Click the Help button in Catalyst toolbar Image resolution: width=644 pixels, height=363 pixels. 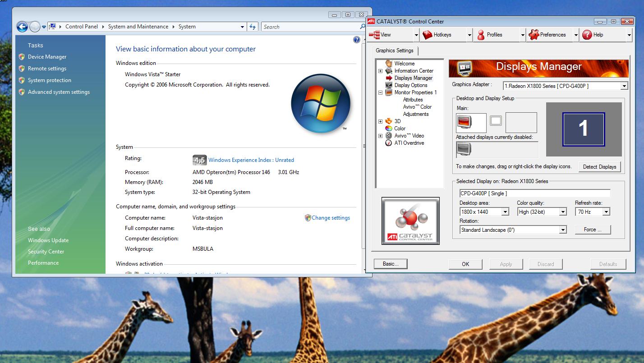point(603,35)
